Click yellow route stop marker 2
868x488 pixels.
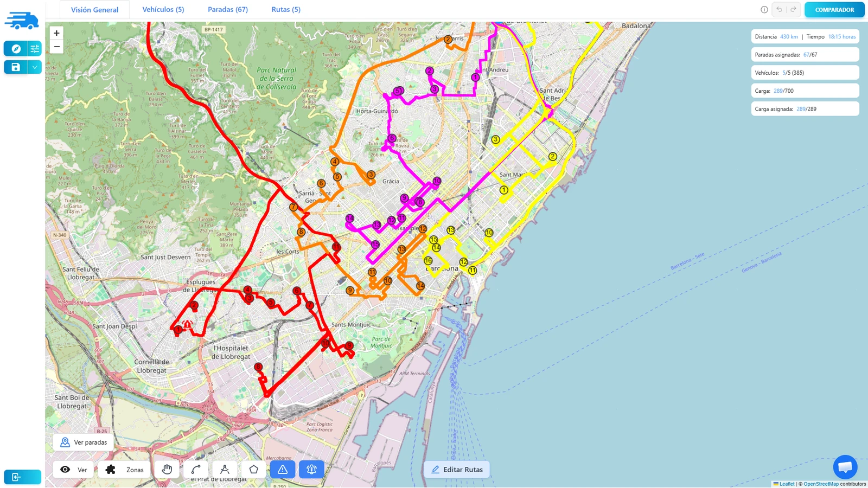[x=552, y=157]
